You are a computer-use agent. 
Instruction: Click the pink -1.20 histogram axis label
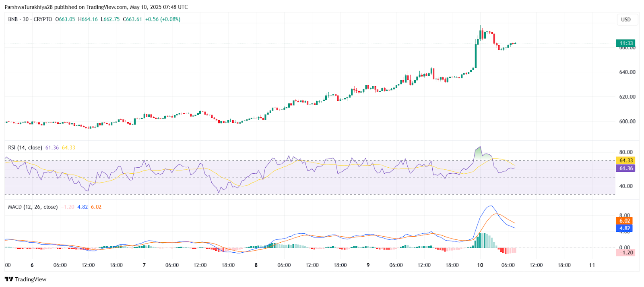coord(625,253)
